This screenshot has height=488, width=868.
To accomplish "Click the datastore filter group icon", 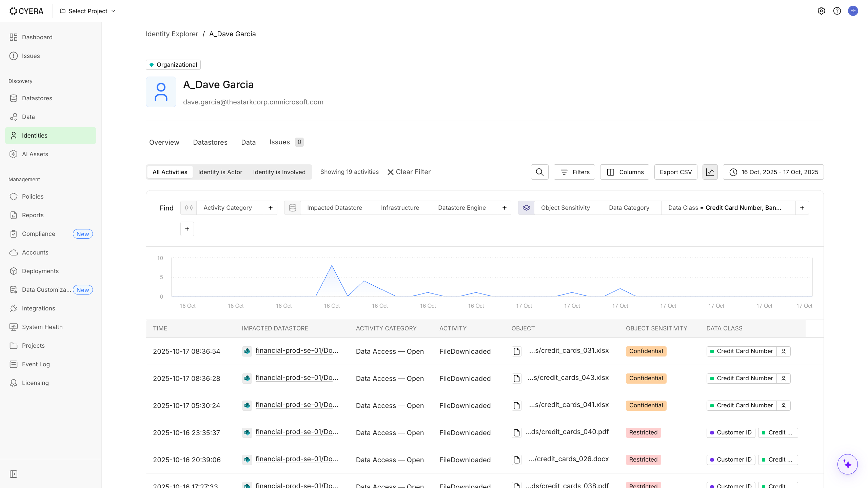I will (x=292, y=208).
